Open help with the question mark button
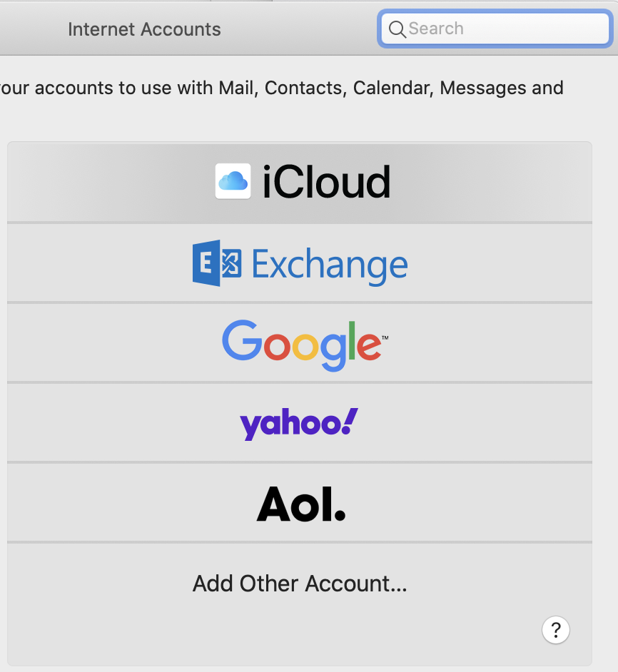618x672 pixels. pos(556,630)
